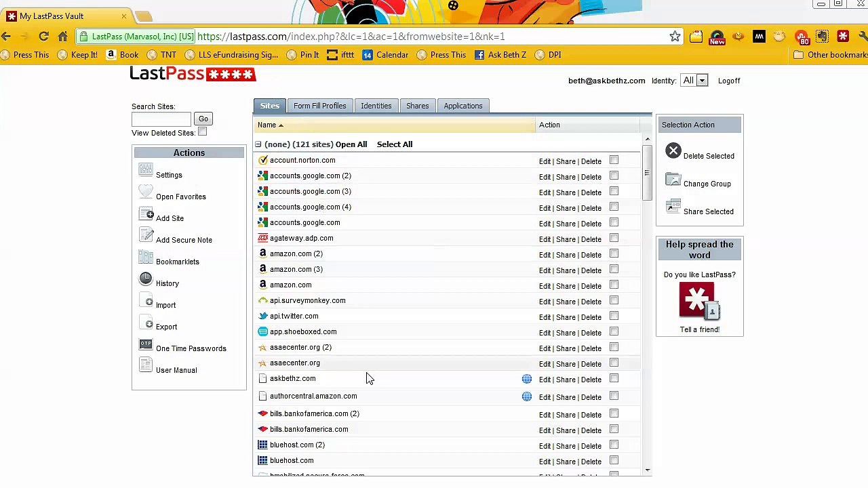Select the app.shoeboxed.com checkbox
The image size is (868, 488).
(614, 331)
